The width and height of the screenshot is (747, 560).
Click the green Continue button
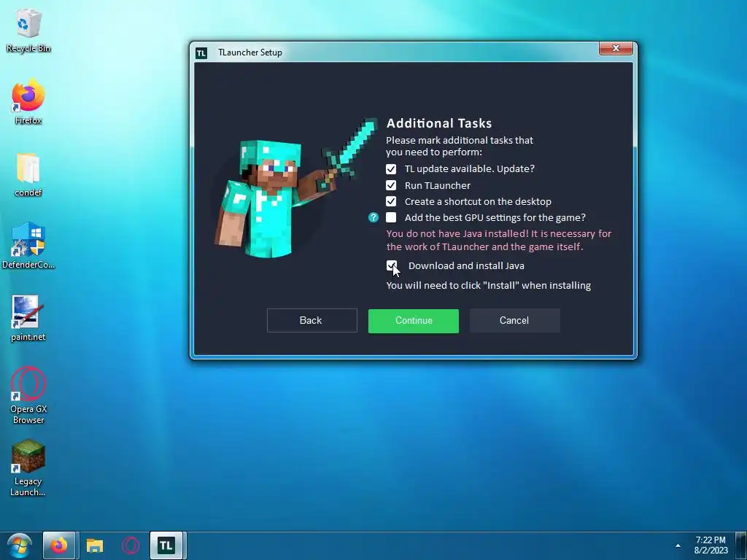pos(414,321)
